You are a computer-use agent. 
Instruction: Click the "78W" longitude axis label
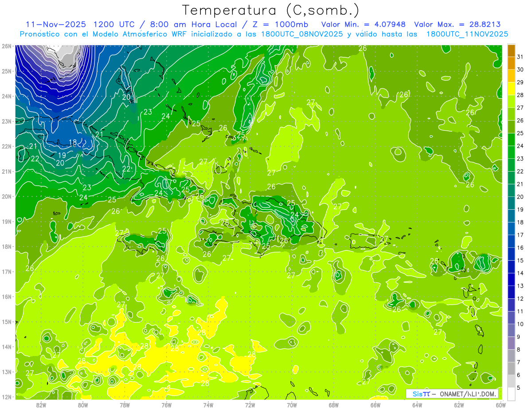click(125, 404)
